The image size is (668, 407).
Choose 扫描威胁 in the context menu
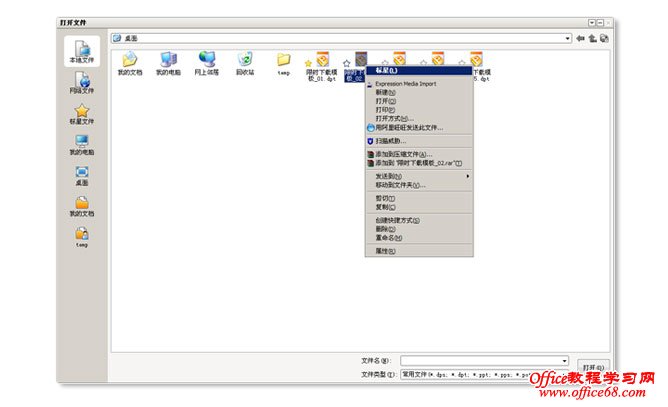(x=419, y=141)
